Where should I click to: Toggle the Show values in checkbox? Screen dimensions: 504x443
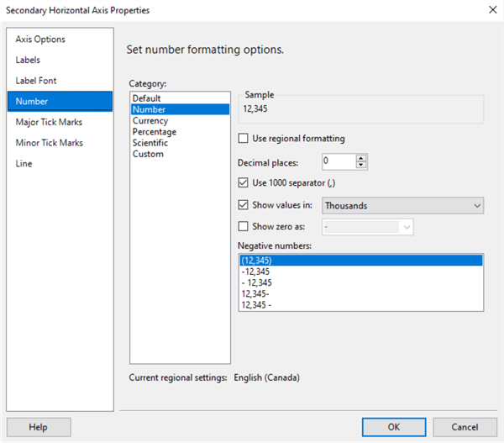click(244, 205)
